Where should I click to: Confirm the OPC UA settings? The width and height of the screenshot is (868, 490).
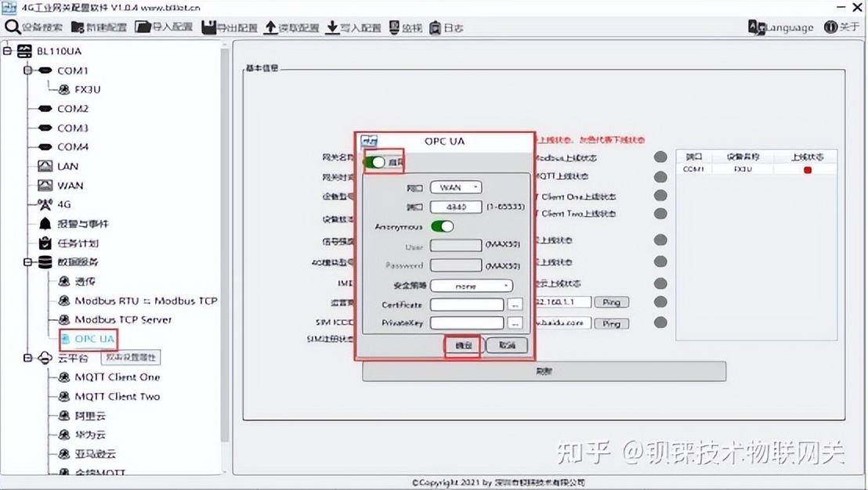pos(461,344)
